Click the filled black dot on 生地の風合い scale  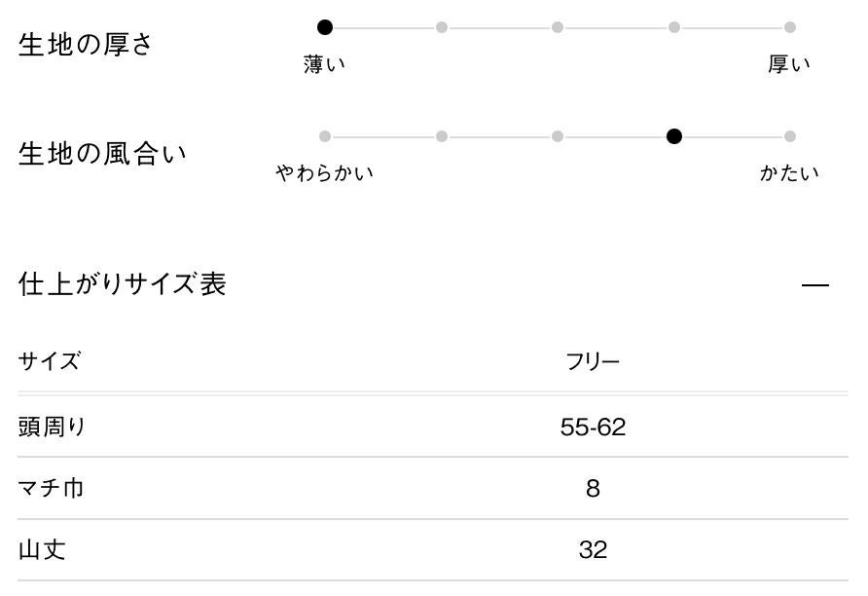[x=674, y=136]
